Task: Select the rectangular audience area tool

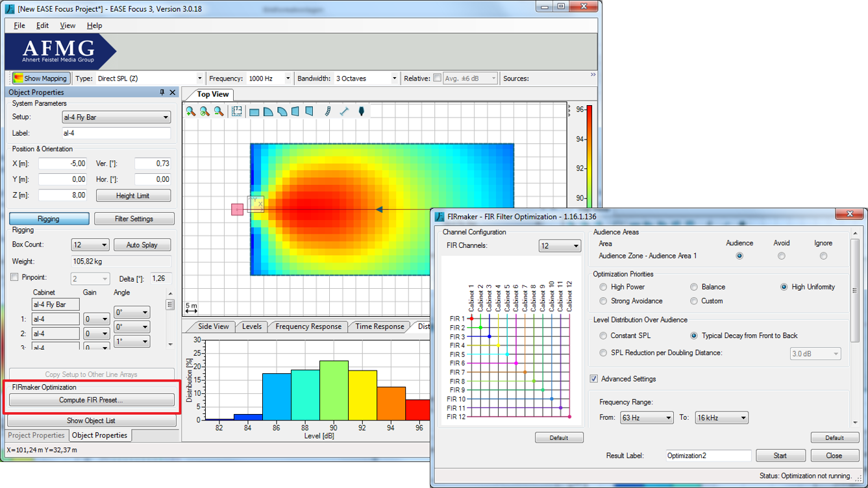Action: tap(254, 112)
